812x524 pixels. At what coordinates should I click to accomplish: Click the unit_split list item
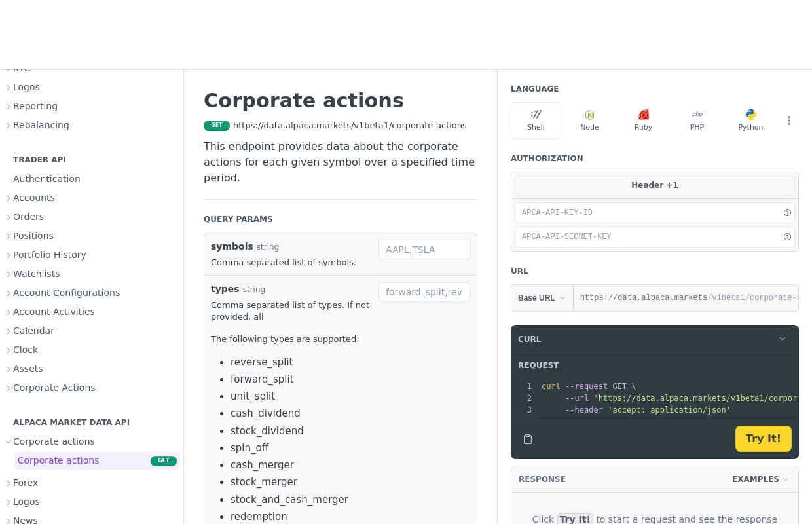click(x=253, y=396)
